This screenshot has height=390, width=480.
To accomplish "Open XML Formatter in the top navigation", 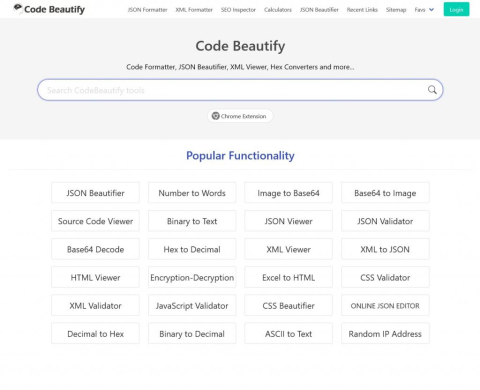I will [x=194, y=10].
